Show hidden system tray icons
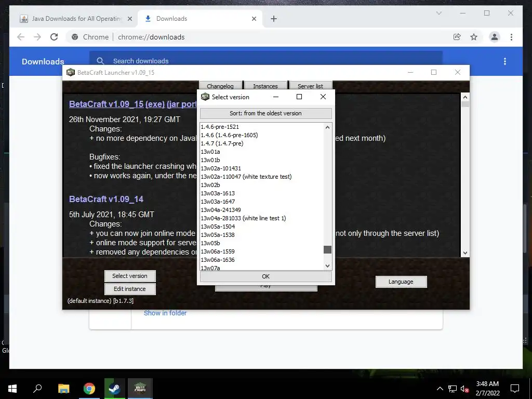 point(440,389)
